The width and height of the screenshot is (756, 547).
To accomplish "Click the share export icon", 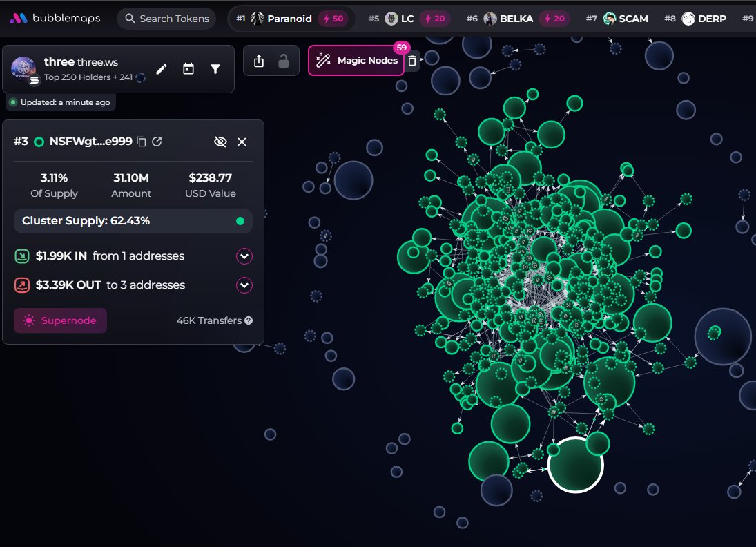I will pyautogui.click(x=259, y=61).
